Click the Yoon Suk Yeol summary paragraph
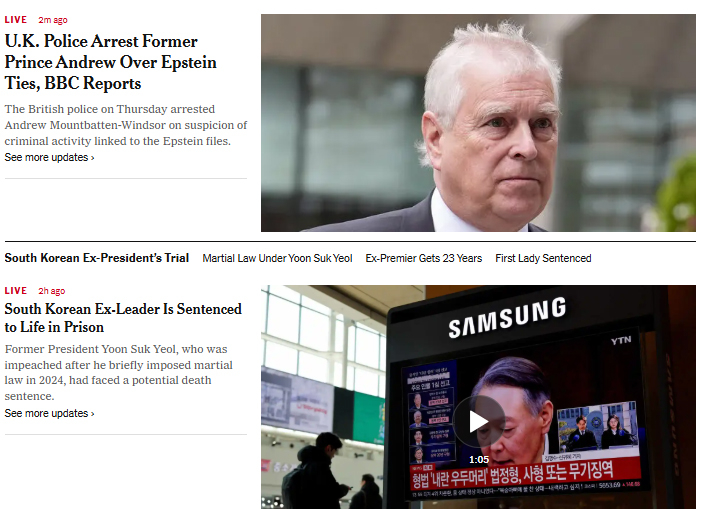Image resolution: width=704 pixels, height=509 pixels. [119, 373]
